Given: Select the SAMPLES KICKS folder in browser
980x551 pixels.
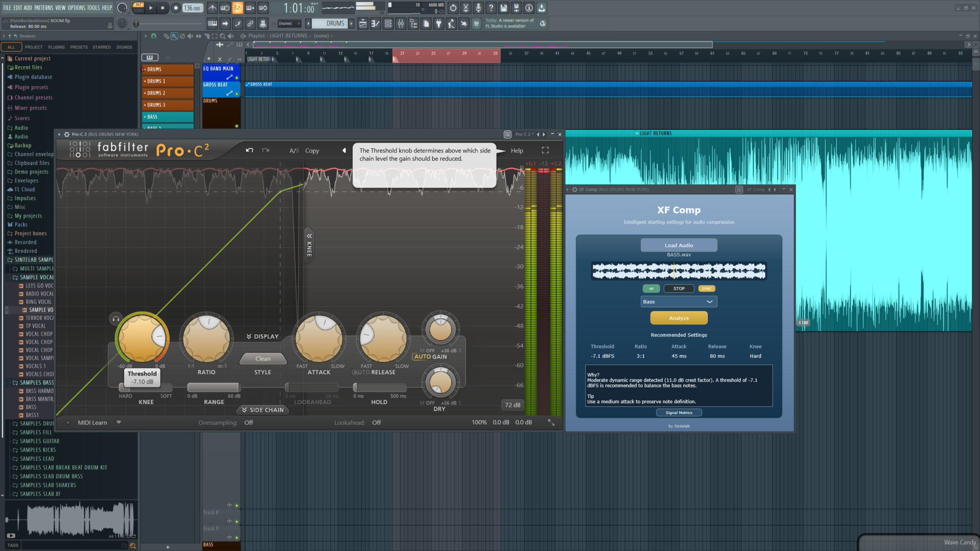Looking at the screenshot, I should (x=38, y=450).
